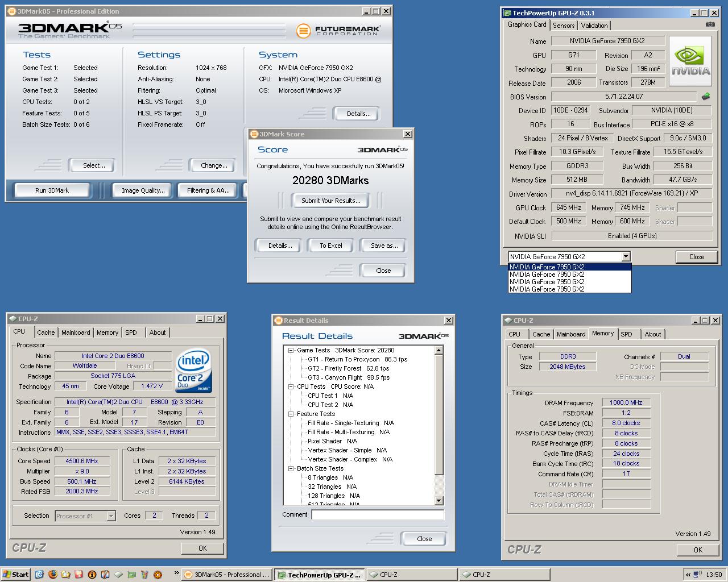This screenshot has width=728, height=582.
Task: Open Mainboard tab in left CPU-Z window
Action: (76, 332)
